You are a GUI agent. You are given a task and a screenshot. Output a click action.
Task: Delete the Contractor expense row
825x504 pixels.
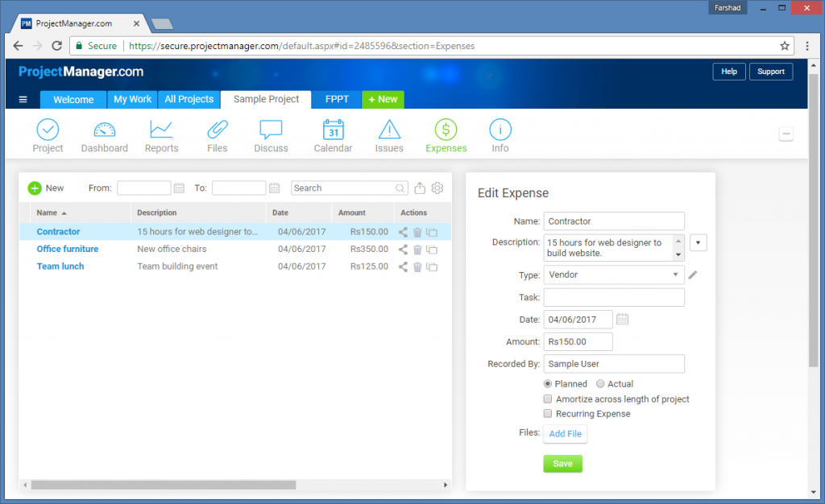417,232
